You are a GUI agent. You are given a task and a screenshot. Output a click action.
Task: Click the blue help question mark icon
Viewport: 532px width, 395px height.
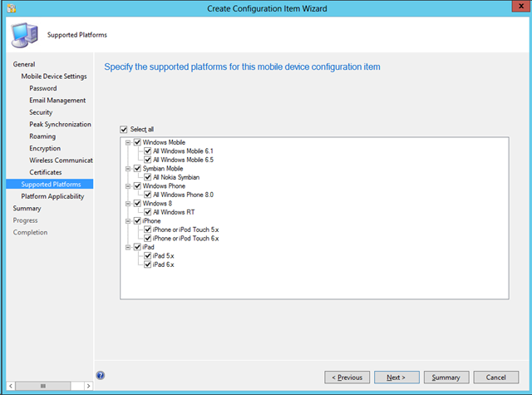click(x=101, y=376)
